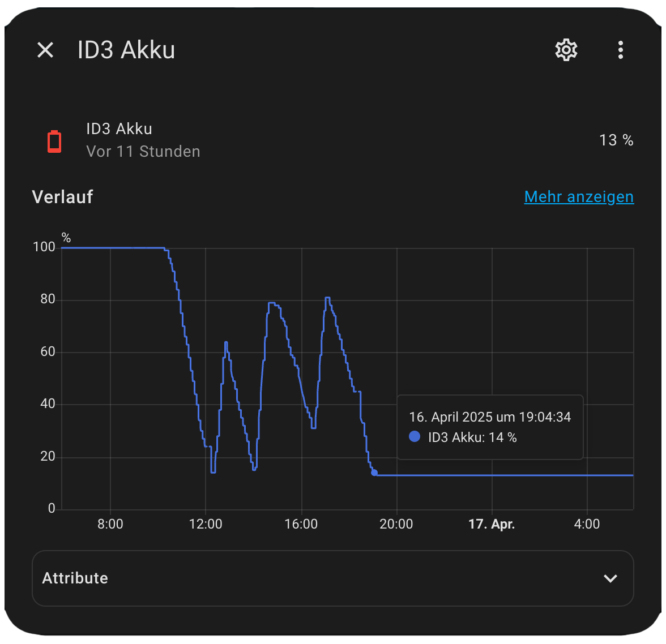
Task: Click the red battery icon
Action: pos(54,141)
